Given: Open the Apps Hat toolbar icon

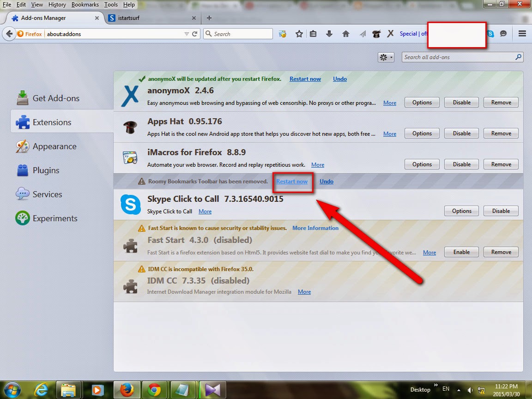Looking at the screenshot, I should 376,34.
